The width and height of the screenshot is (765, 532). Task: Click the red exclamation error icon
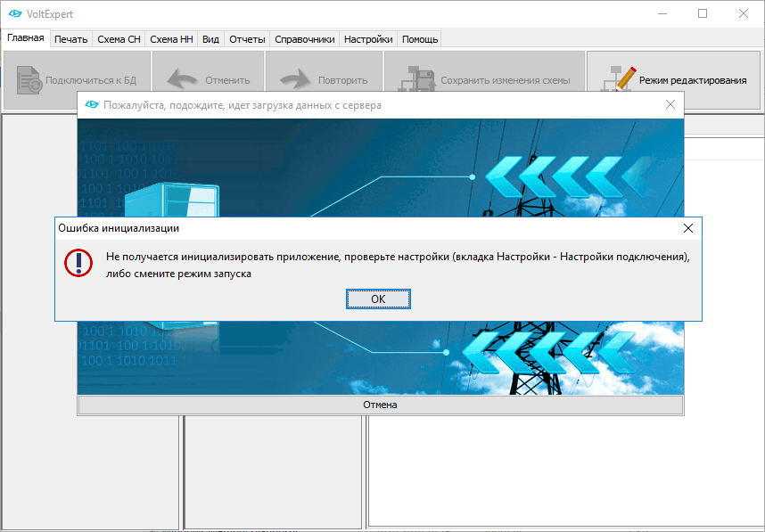(78, 263)
